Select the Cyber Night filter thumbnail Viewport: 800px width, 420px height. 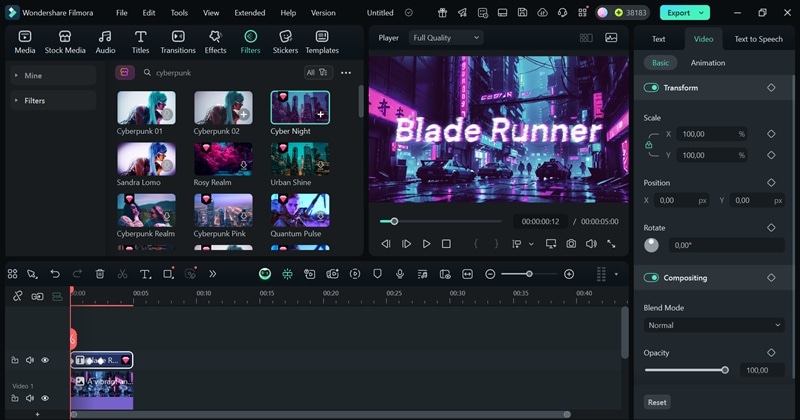(300, 107)
